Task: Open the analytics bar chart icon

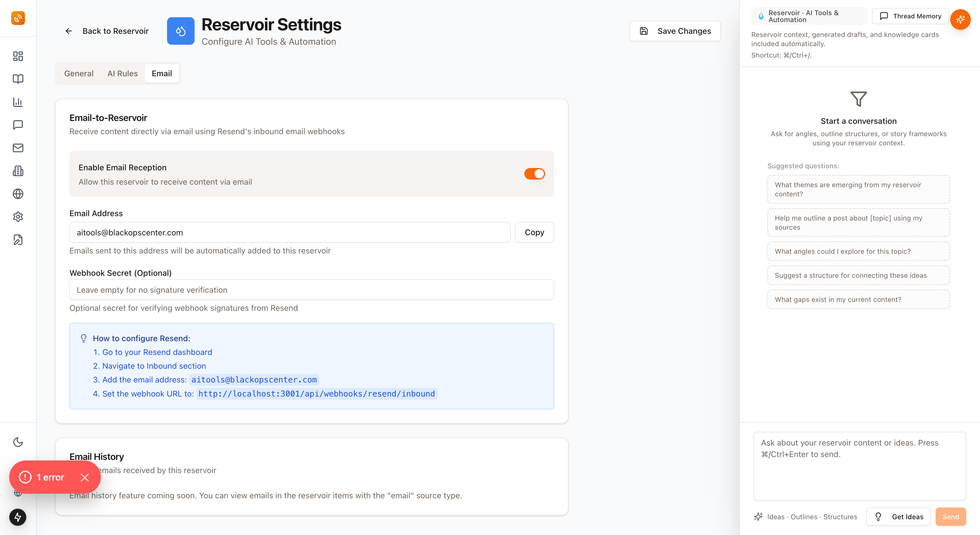Action: coord(17,102)
